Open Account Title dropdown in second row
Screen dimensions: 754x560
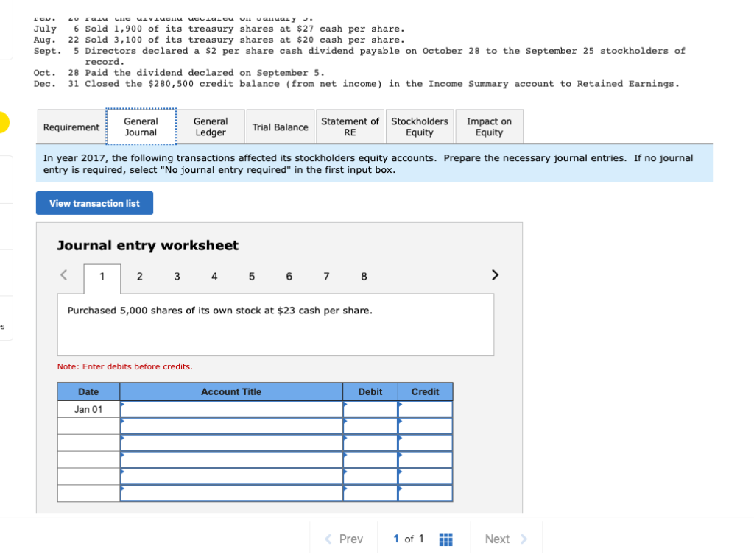(x=231, y=426)
